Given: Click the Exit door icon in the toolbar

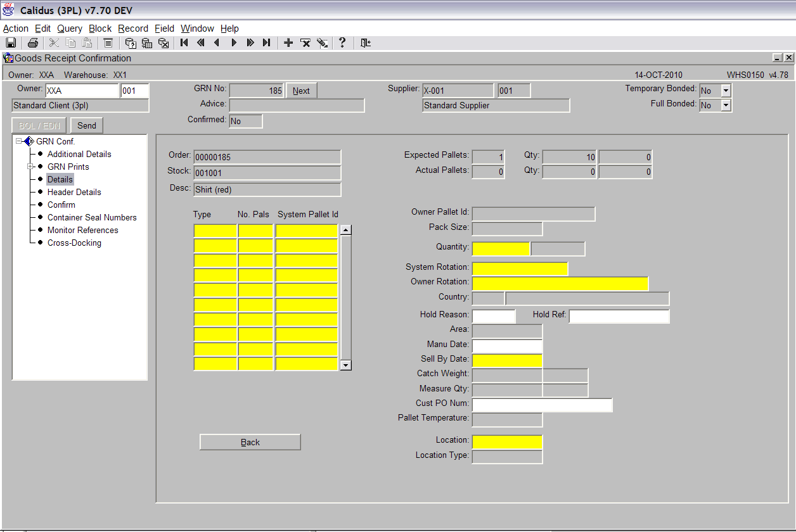Looking at the screenshot, I should [366, 43].
